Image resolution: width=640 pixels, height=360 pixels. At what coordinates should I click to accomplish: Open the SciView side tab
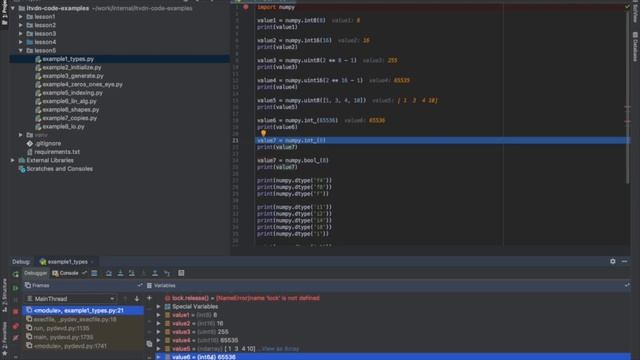(x=635, y=12)
